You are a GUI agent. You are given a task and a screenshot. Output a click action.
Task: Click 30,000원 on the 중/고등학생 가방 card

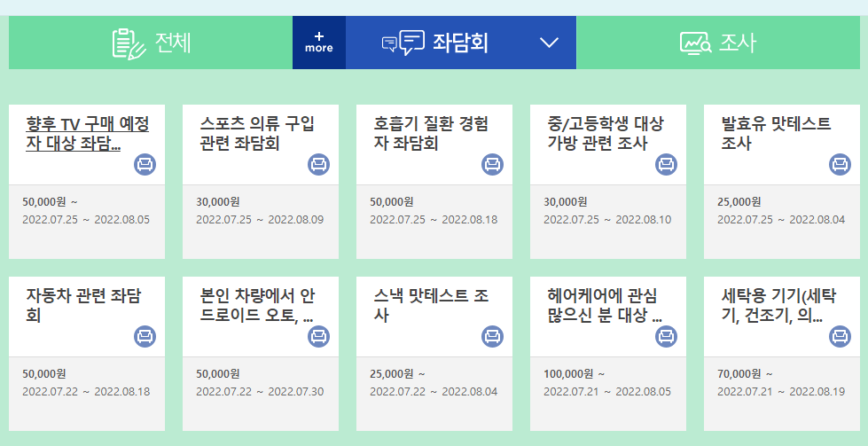click(565, 202)
